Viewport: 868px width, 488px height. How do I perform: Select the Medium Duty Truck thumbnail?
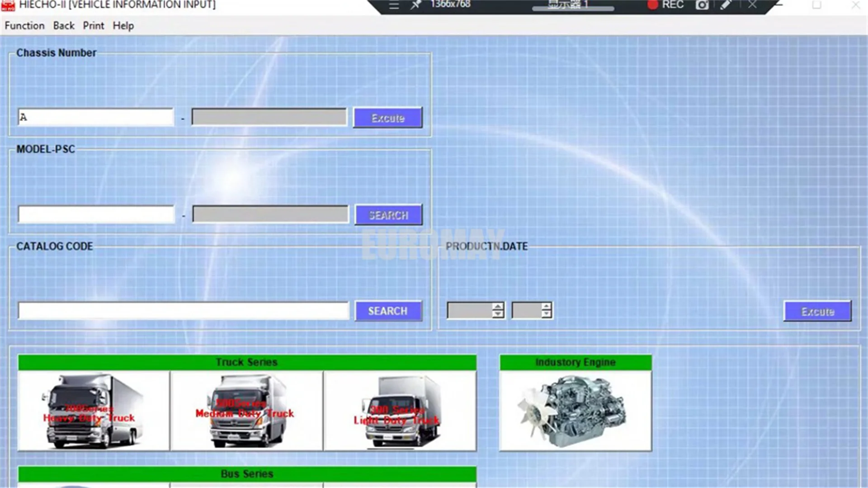(x=247, y=411)
